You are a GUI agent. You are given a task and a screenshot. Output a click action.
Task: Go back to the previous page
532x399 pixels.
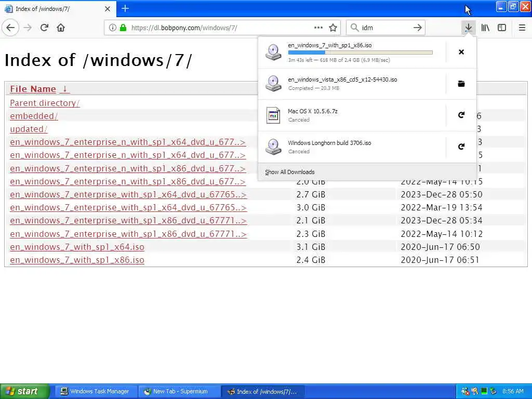click(10, 28)
